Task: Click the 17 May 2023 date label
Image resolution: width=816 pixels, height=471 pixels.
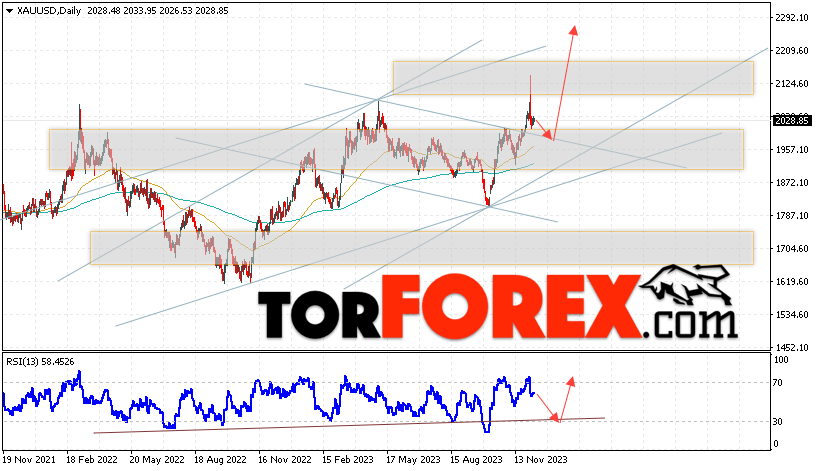Action: point(413,460)
